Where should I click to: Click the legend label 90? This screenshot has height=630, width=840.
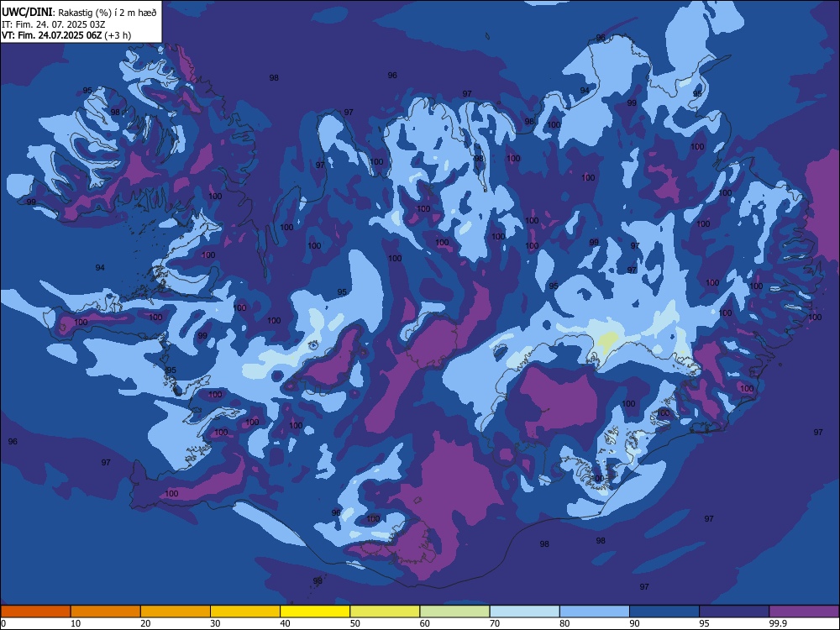(x=634, y=623)
